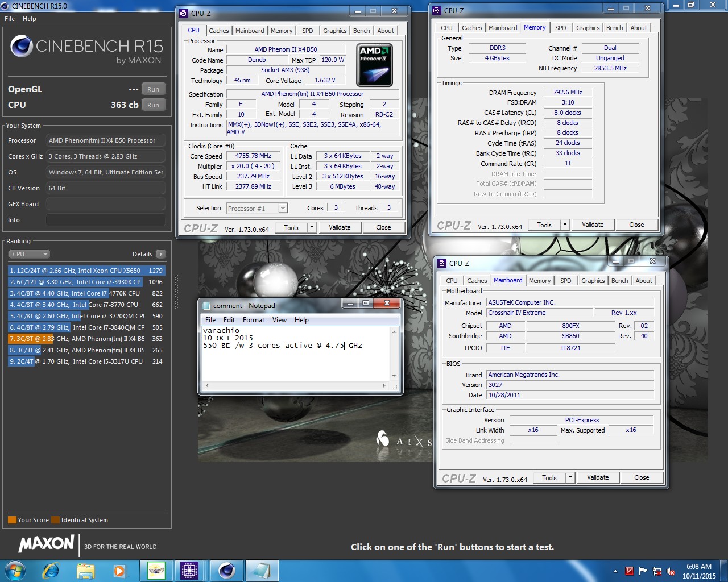
Task: Click into the Info field in Cinebench
Action: 106,220
